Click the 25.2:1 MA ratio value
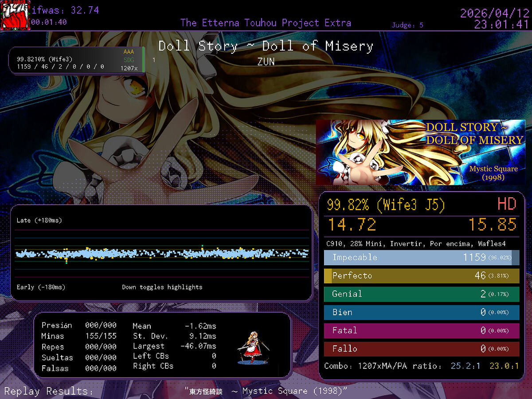The height and width of the screenshot is (399, 532). point(465,366)
